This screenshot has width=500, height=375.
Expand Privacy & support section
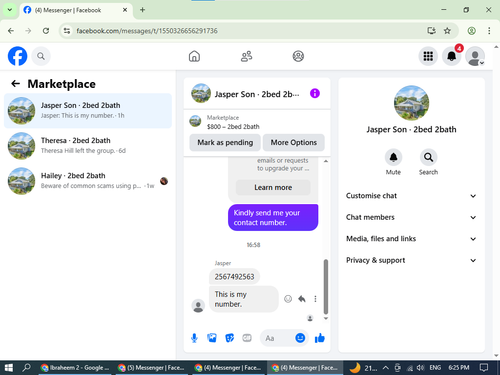(411, 260)
